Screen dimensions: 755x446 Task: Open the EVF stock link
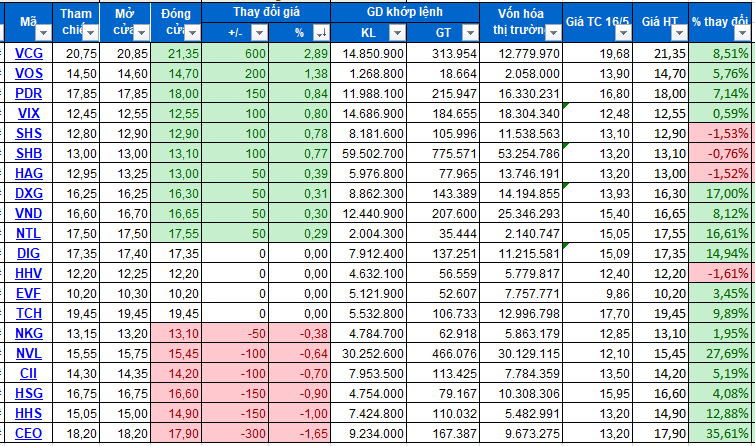point(28,293)
